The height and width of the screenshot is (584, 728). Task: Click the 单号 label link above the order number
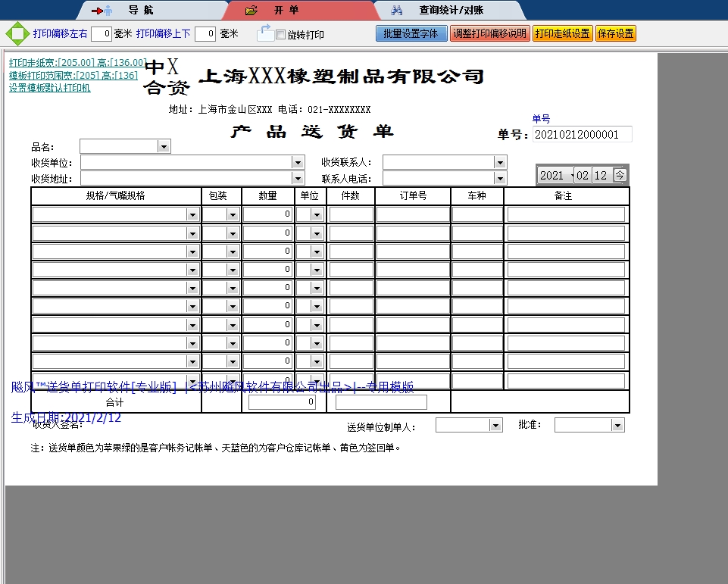pos(539,120)
